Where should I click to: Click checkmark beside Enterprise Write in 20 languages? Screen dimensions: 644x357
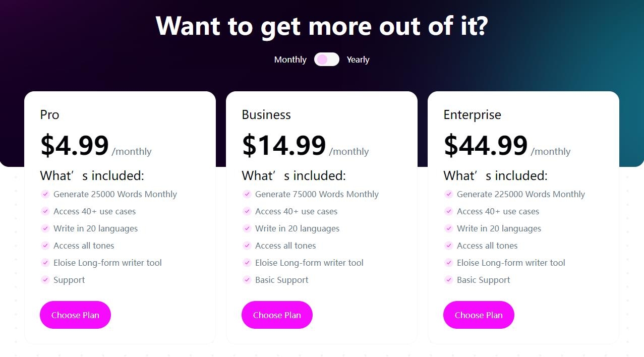[448, 228]
